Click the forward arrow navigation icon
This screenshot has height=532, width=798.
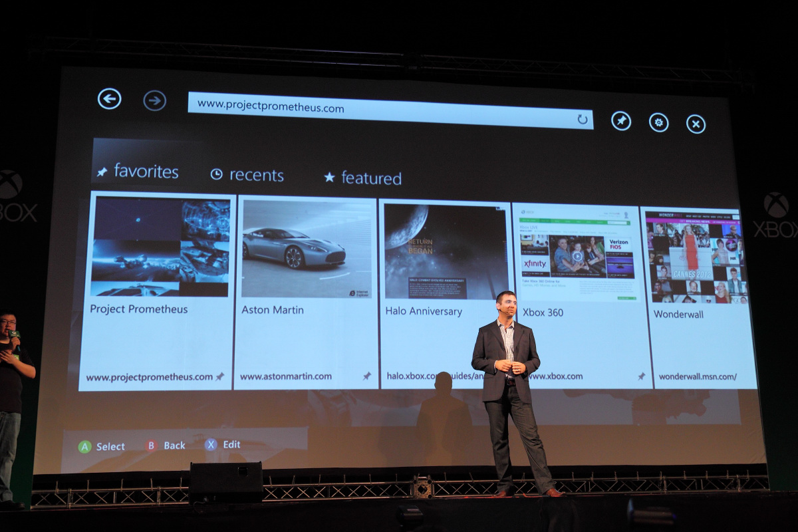pyautogui.click(x=155, y=100)
